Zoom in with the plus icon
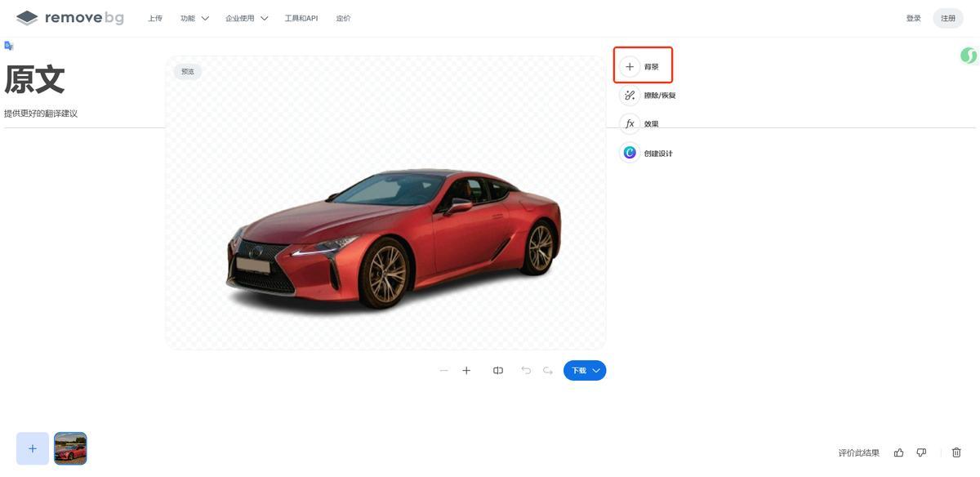 click(x=466, y=371)
